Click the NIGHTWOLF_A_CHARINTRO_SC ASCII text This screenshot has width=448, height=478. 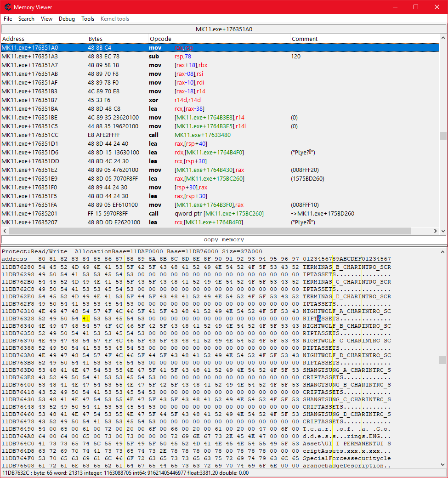pos(347,311)
